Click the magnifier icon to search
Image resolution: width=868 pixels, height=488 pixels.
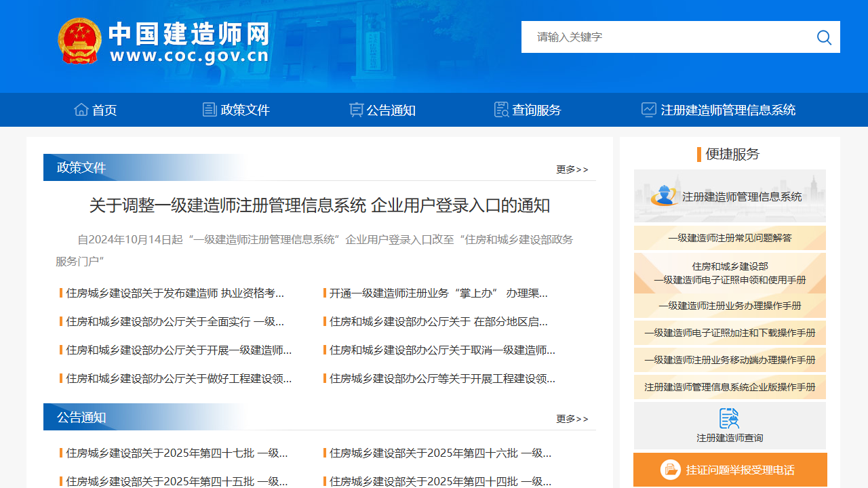[824, 37]
